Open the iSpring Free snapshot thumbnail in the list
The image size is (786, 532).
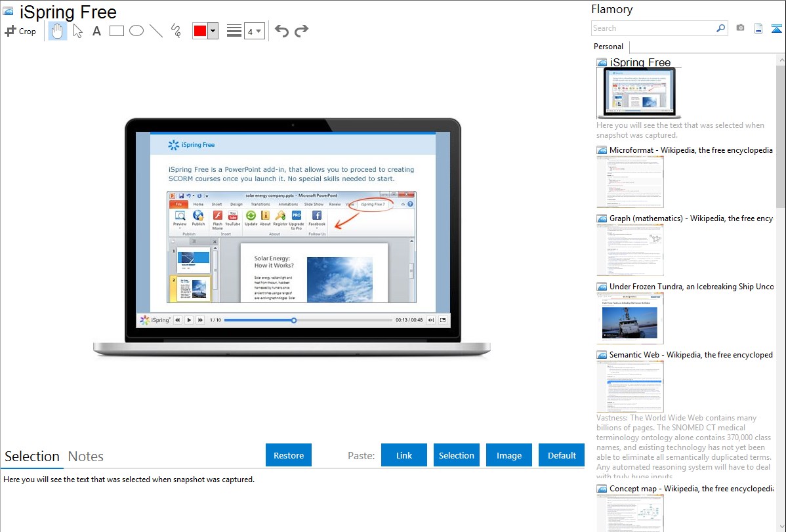(x=639, y=92)
